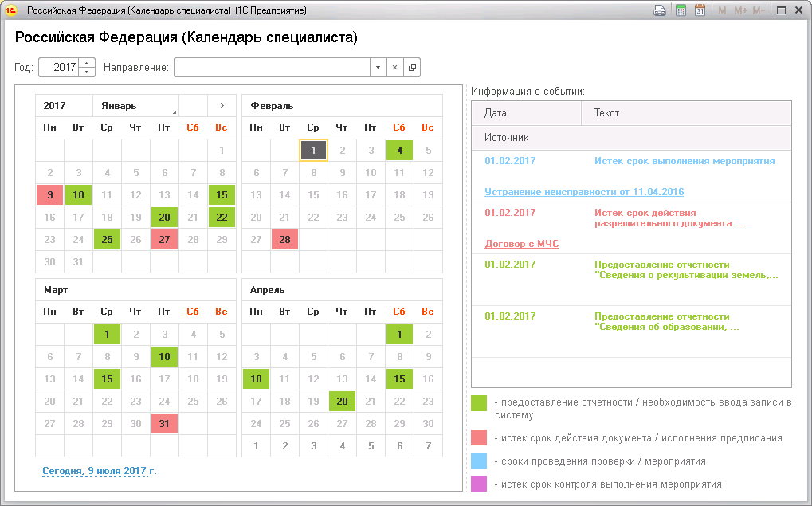Select the highlighted February 1 date

[313, 150]
